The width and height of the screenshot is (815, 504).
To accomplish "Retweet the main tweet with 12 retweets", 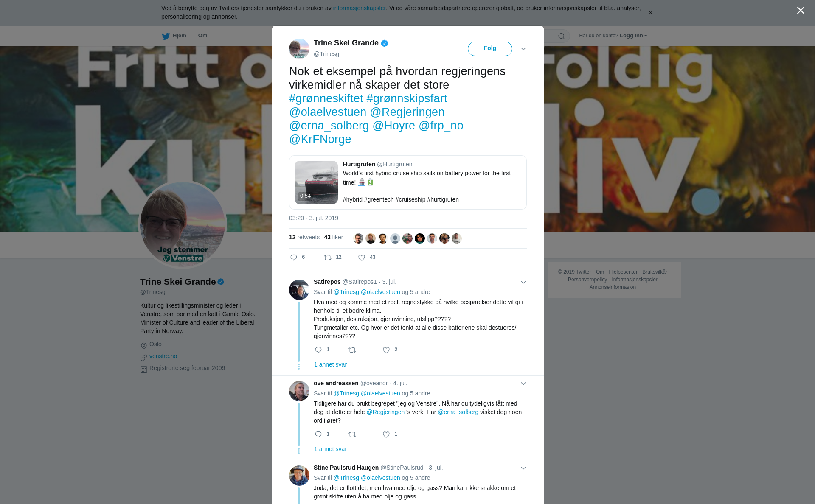I will [328, 258].
